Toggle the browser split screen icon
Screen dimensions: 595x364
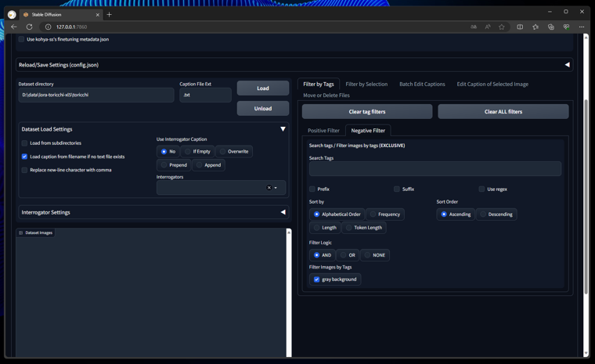click(520, 27)
